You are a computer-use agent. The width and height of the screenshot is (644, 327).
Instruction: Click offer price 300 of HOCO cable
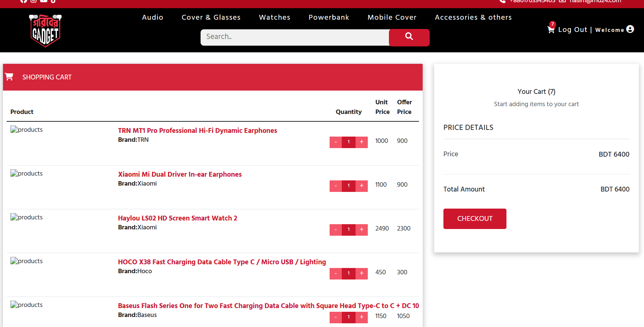[x=402, y=272]
